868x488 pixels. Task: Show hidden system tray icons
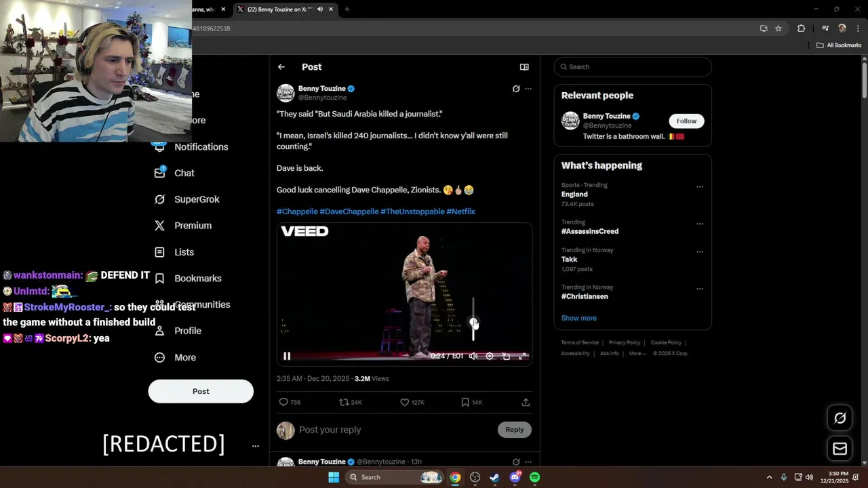769,477
